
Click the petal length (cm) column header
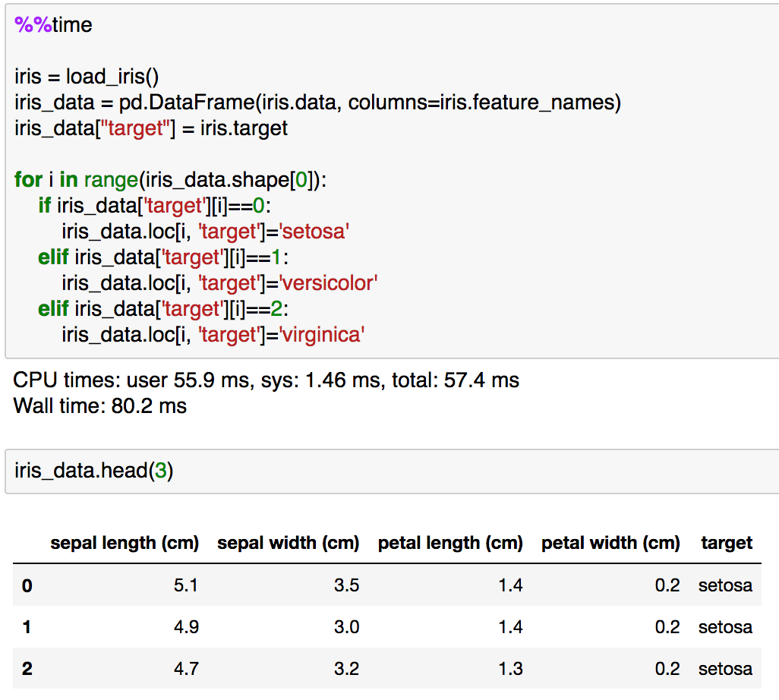[450, 543]
